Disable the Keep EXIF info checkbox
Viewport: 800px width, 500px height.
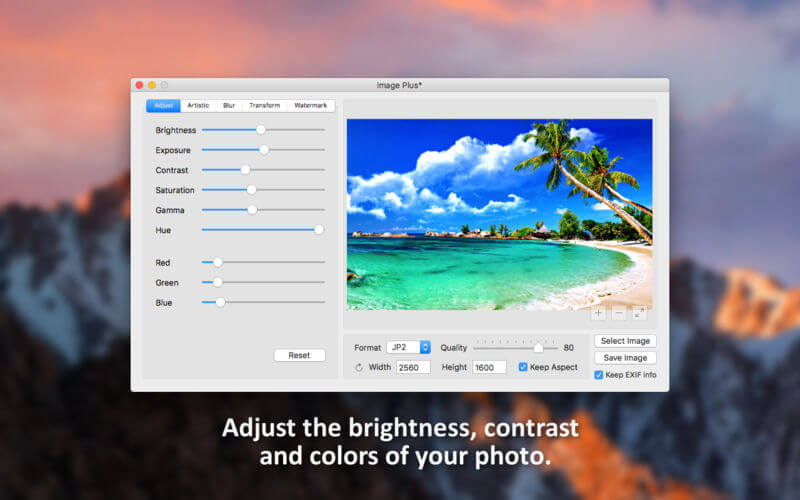coord(598,375)
